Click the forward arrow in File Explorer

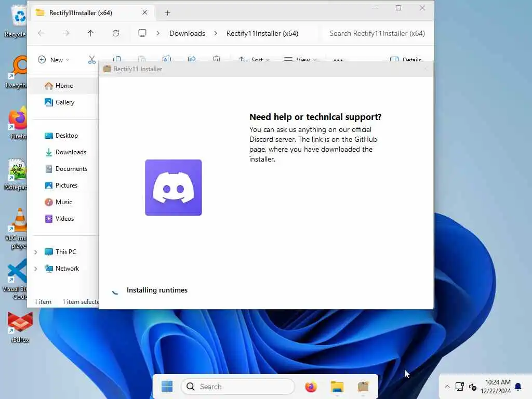pyautogui.click(x=66, y=33)
